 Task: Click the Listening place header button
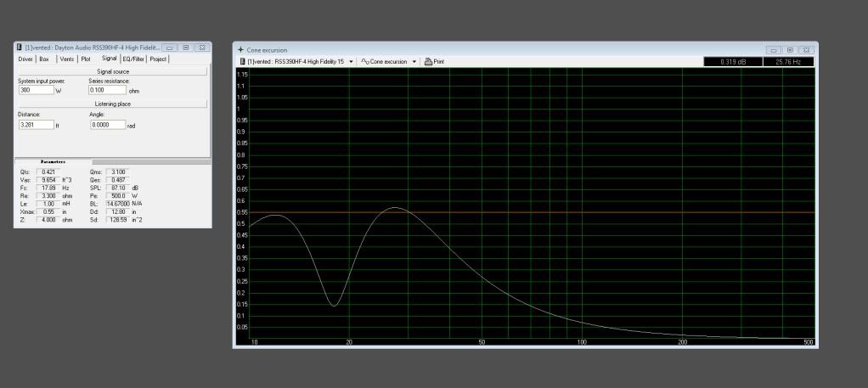pos(112,104)
